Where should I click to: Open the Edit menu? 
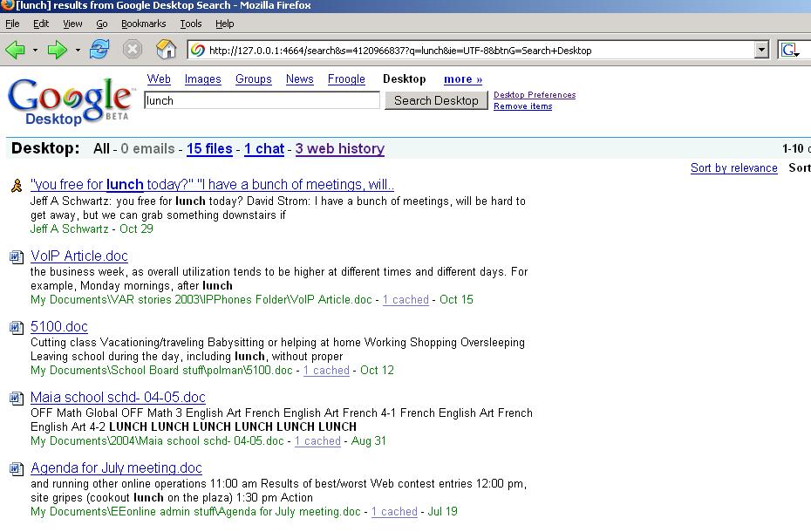click(x=41, y=24)
